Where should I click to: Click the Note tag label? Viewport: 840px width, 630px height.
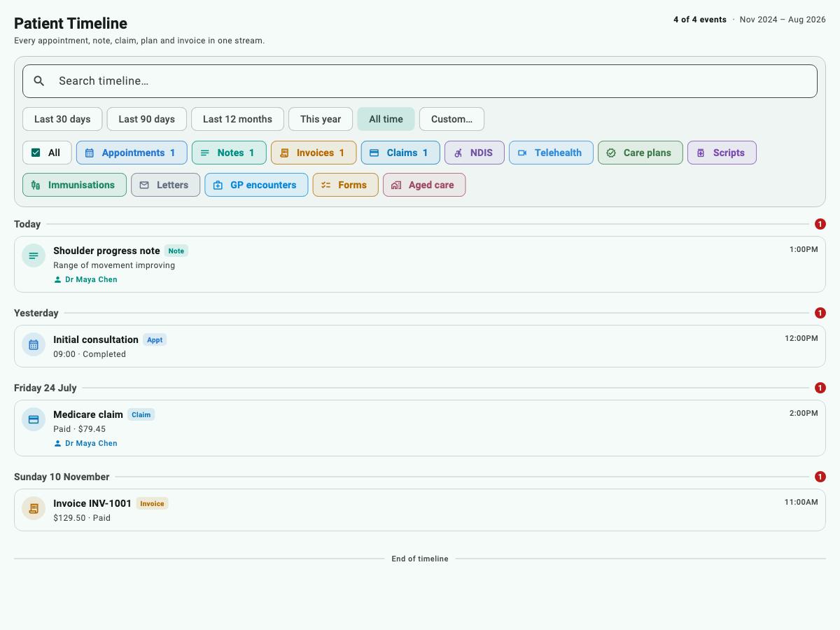point(176,251)
